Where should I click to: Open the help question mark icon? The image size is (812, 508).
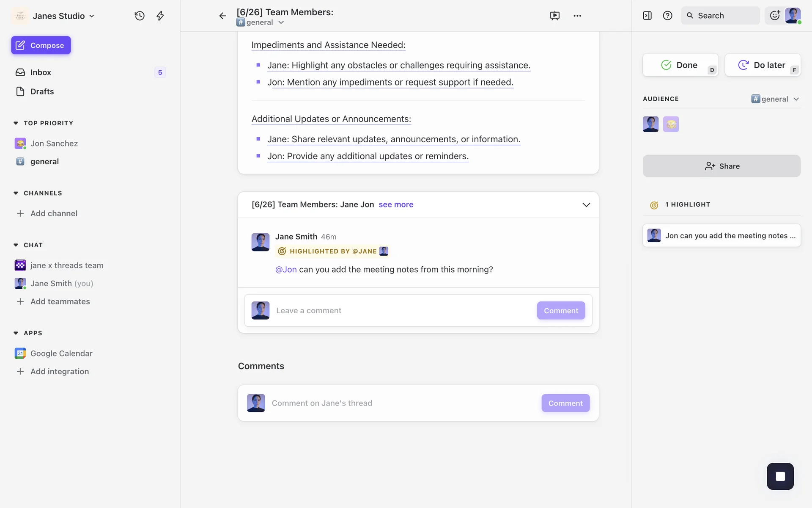pos(667,16)
